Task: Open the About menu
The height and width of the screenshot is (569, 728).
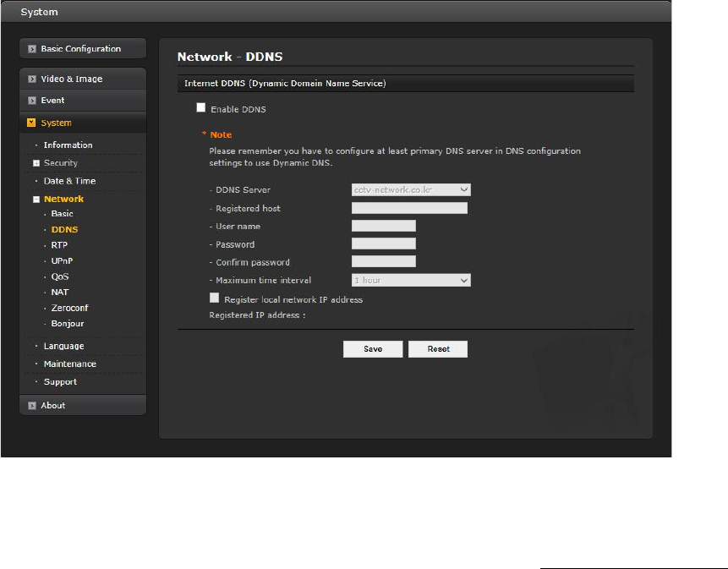Action: tap(83, 405)
